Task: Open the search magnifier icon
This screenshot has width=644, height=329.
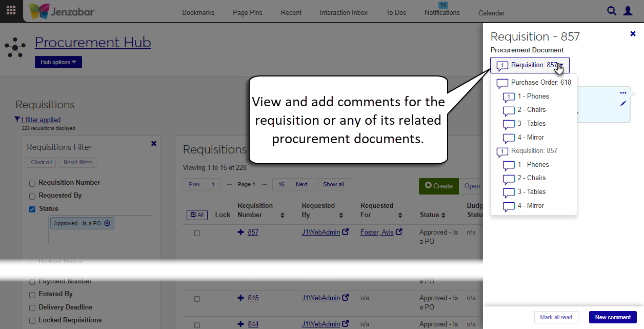Action: (x=612, y=11)
